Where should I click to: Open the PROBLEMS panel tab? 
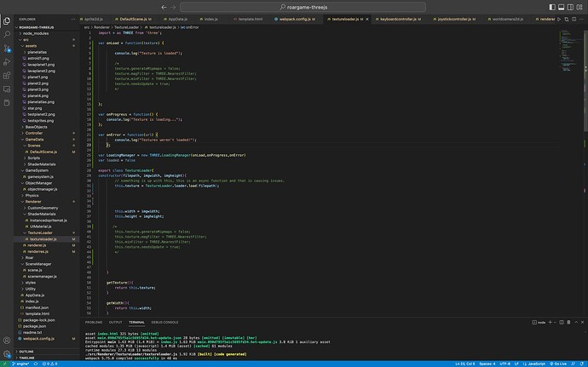click(x=94, y=323)
